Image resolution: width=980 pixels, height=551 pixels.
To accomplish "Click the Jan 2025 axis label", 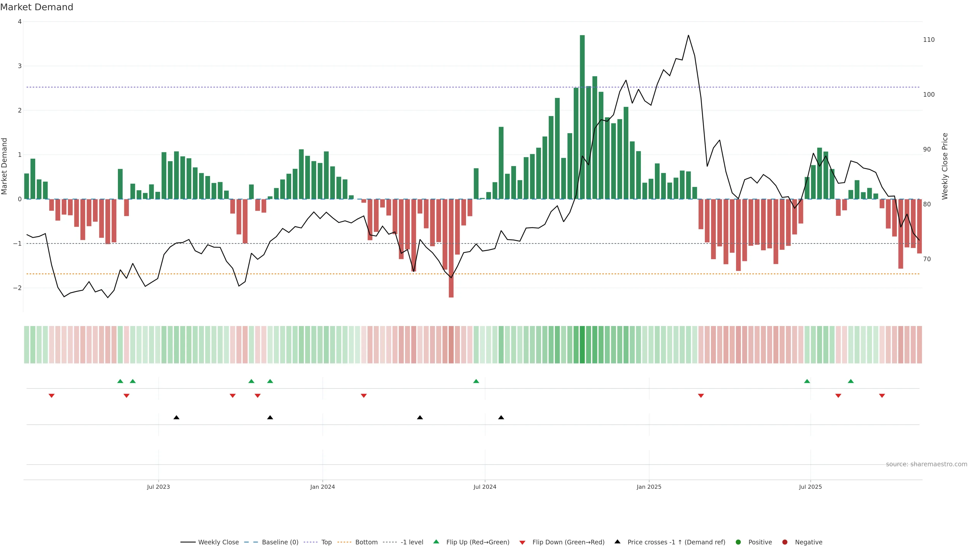I will [649, 487].
